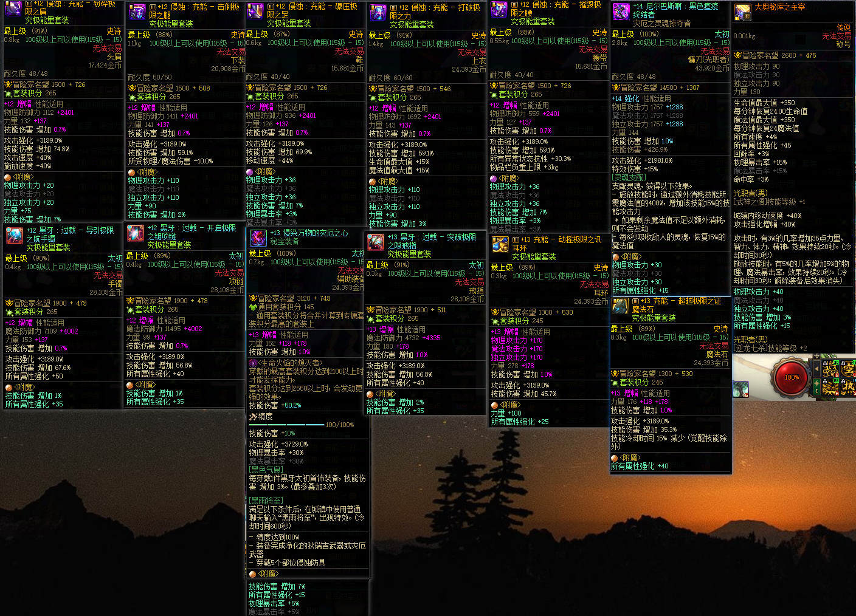Select the earring icon 动摇极限之讯
The width and height of the screenshot is (856, 616).
500,244
